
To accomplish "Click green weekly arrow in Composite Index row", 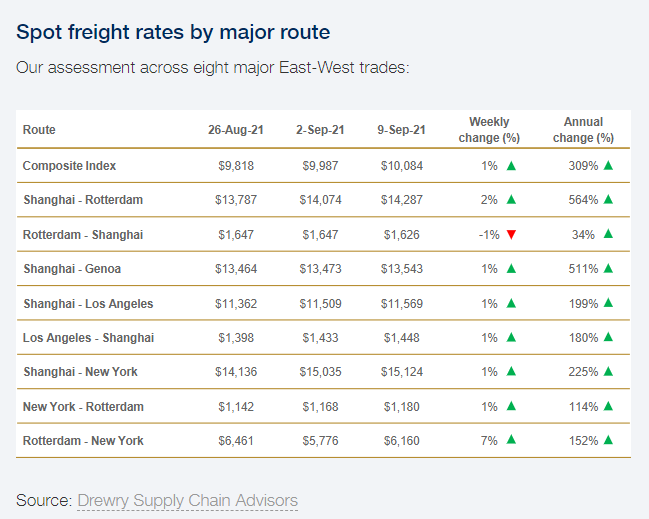I will [x=511, y=166].
